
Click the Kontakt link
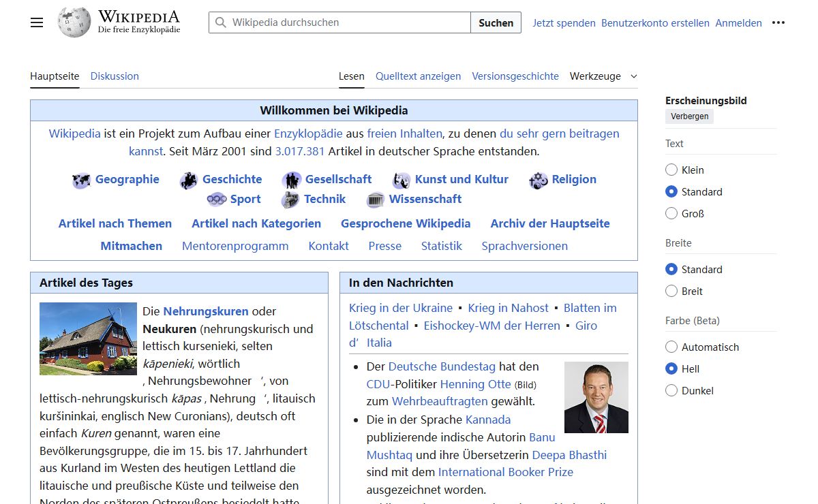[329, 246]
